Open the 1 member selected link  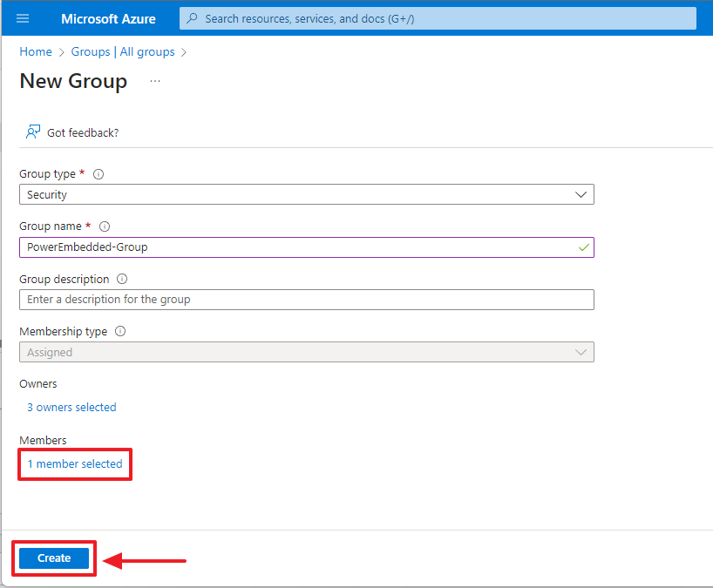click(x=75, y=464)
